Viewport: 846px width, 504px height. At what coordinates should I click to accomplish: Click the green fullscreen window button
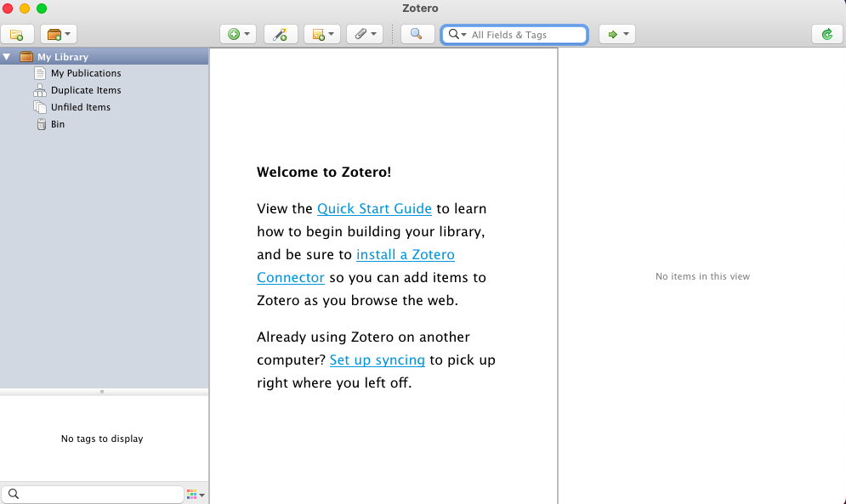tap(42, 8)
